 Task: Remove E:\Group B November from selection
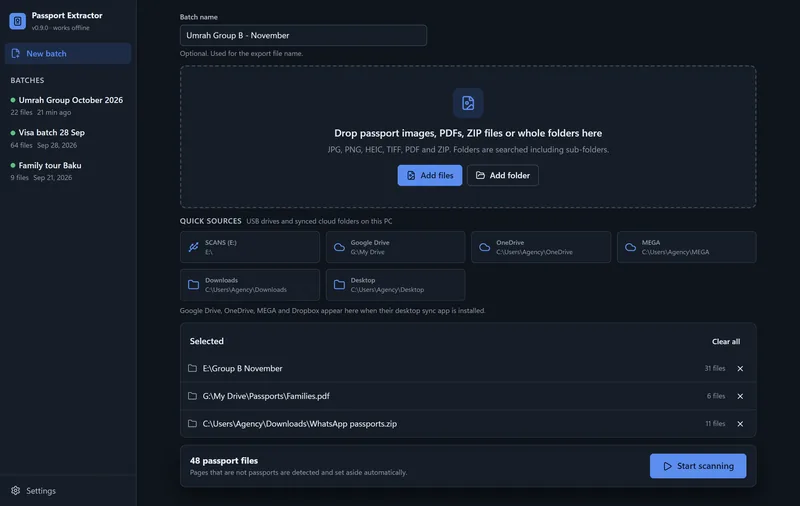740,369
